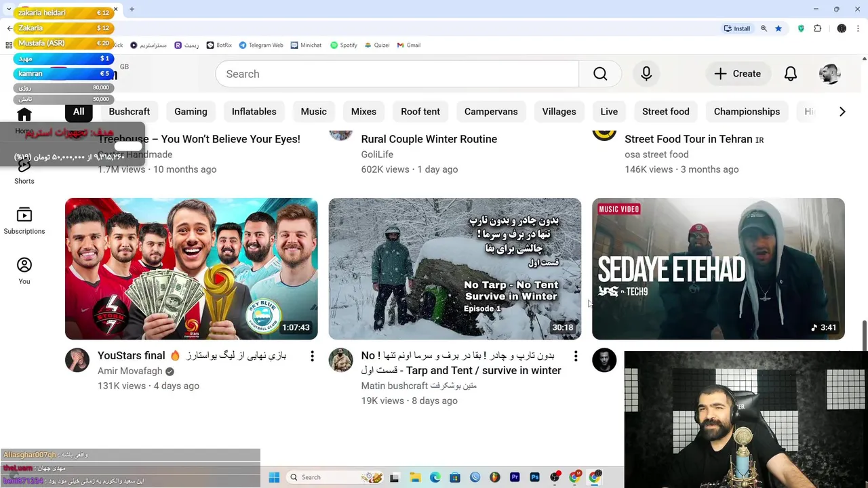Image resolution: width=868 pixels, height=488 pixels.
Task: Open the YouTube account avatar menu
Action: pyautogui.click(x=829, y=74)
